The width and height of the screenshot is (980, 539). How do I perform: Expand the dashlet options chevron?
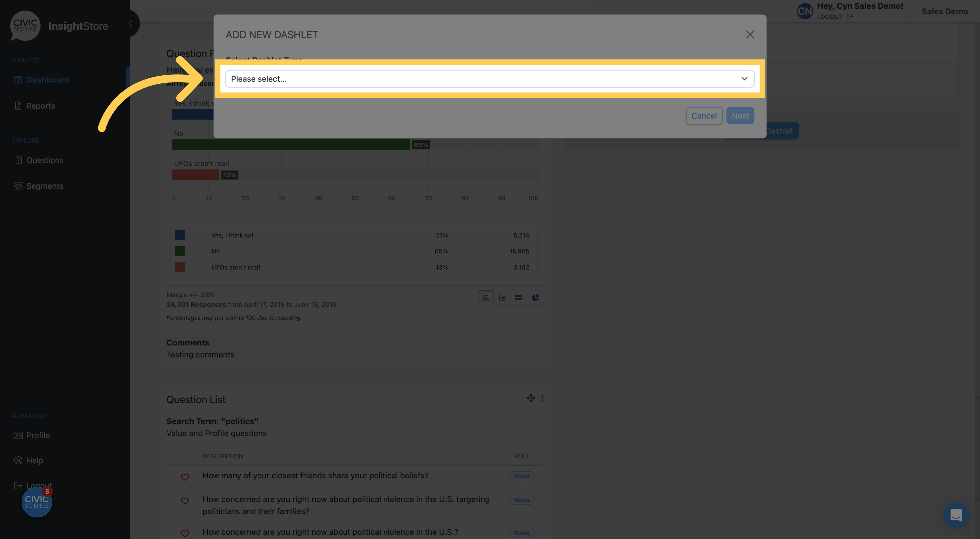pos(744,78)
